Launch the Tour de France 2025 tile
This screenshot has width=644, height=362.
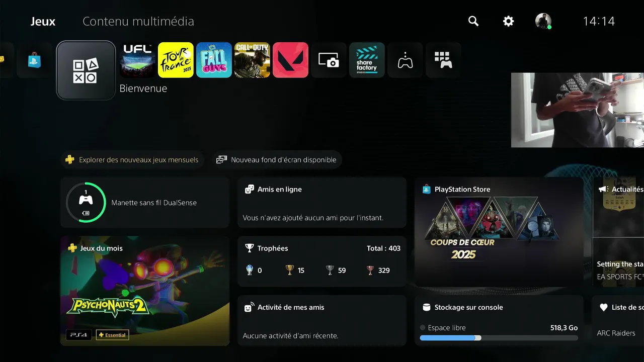(176, 60)
